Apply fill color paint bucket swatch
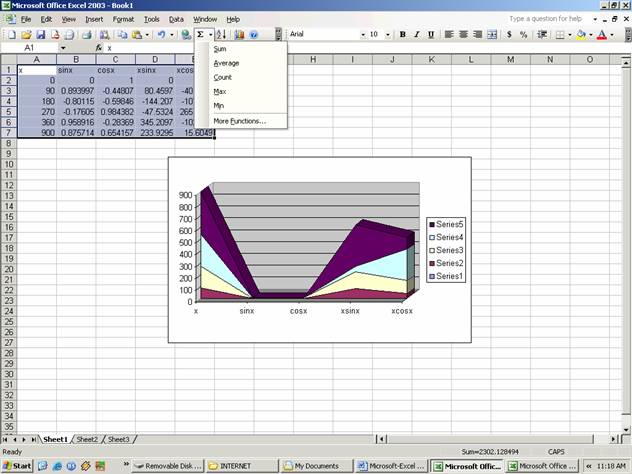The height and width of the screenshot is (474, 632). (x=581, y=35)
